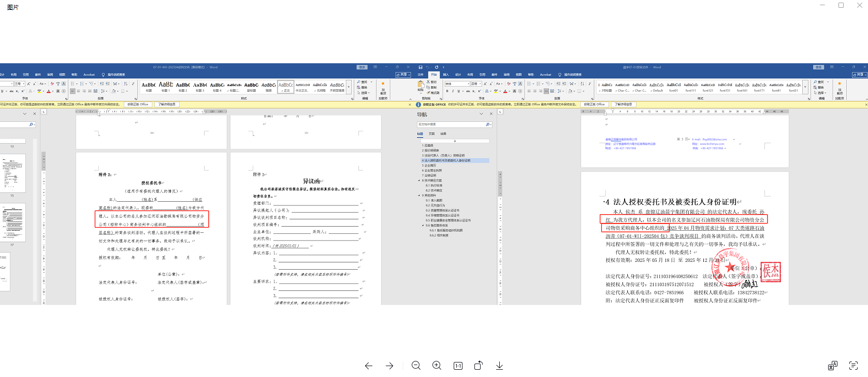Click the download arrow in picture viewer
The width and height of the screenshot is (868, 377).
(x=499, y=366)
